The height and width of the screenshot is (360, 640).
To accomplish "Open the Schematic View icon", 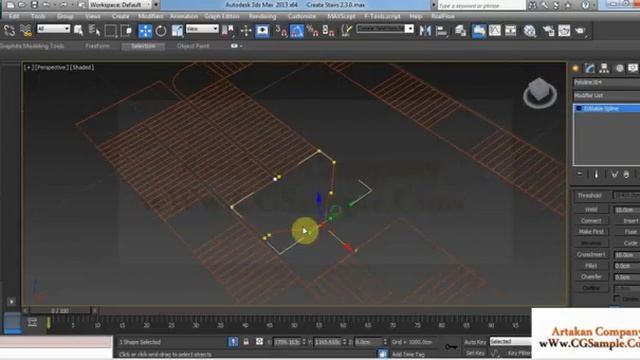I will (511, 31).
